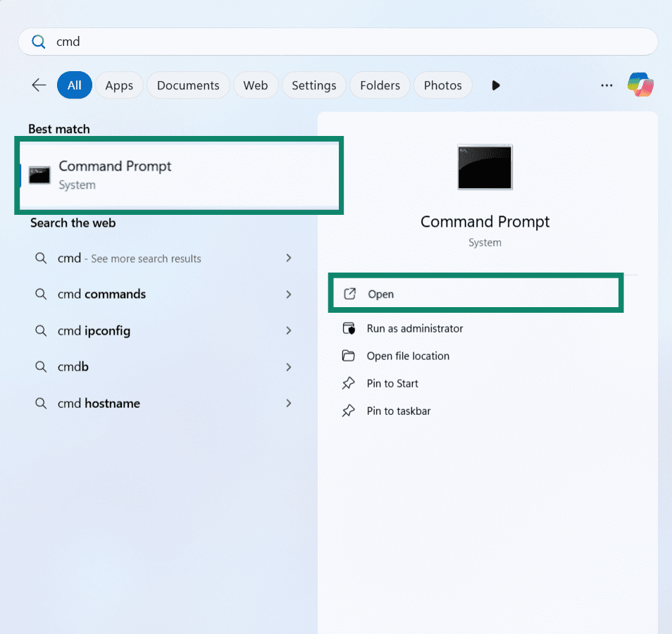This screenshot has height=634, width=672.
Task: Switch to the Apps filter tab
Action: [119, 85]
